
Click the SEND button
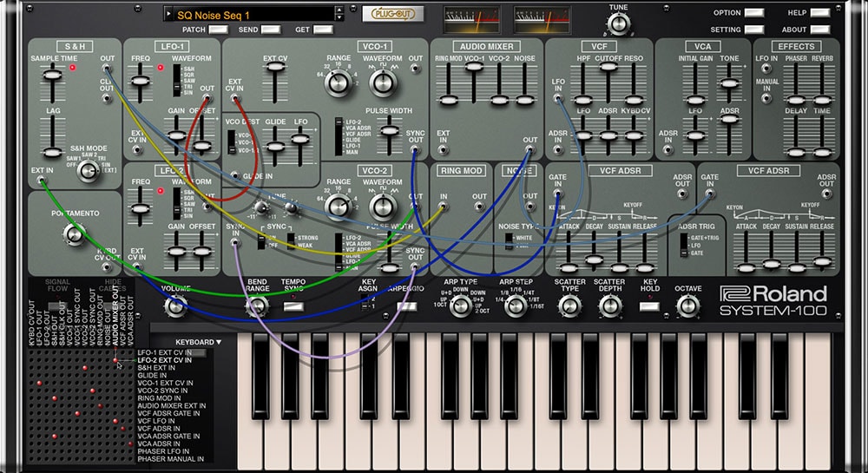(271, 30)
